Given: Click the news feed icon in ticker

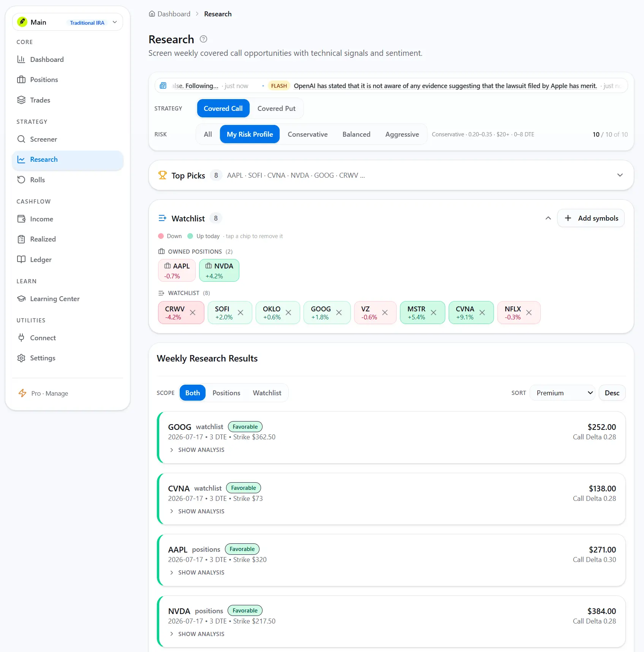Looking at the screenshot, I should (163, 85).
